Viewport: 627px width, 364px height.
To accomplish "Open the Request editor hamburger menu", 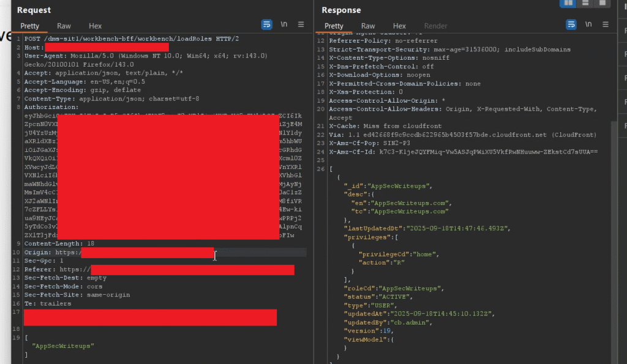I will coord(301,24).
